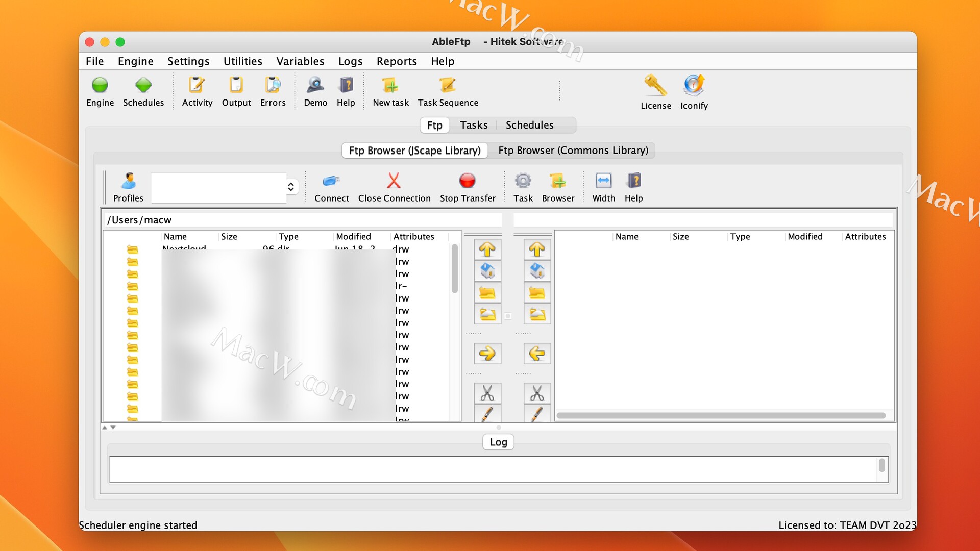Viewport: 980px width, 551px height.
Task: Open the Settings menu
Action: 188,61
